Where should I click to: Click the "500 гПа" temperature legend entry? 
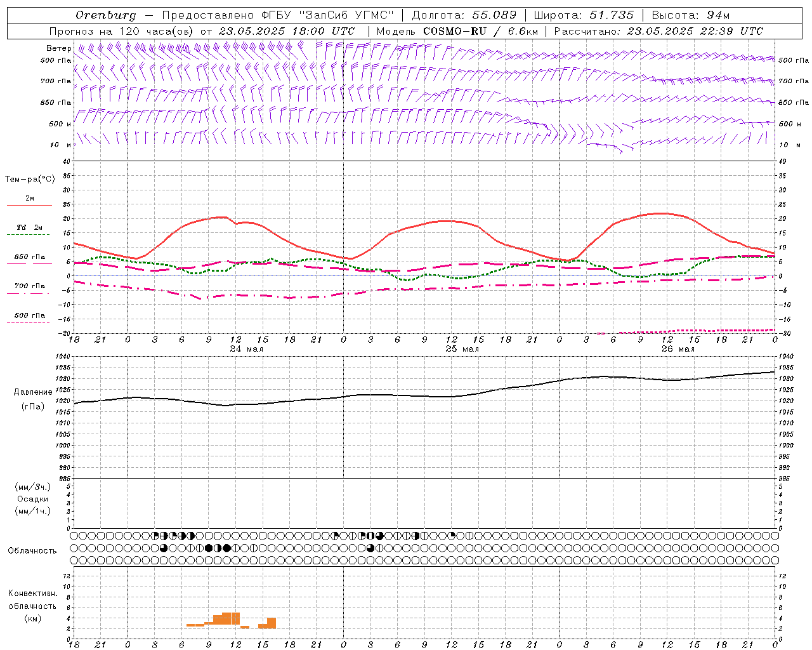[x=30, y=315]
